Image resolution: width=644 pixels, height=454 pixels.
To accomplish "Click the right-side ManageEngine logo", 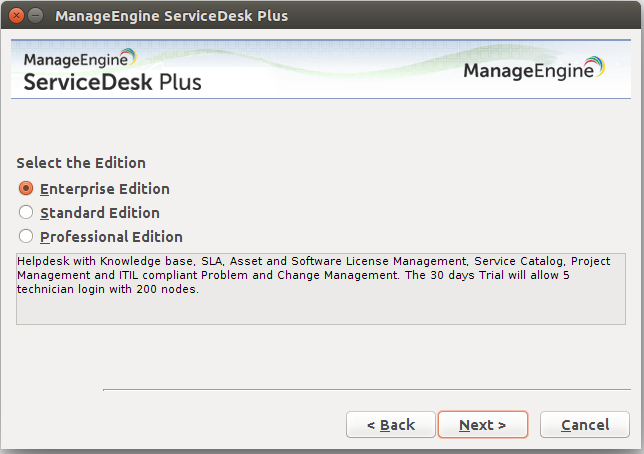I will (534, 71).
